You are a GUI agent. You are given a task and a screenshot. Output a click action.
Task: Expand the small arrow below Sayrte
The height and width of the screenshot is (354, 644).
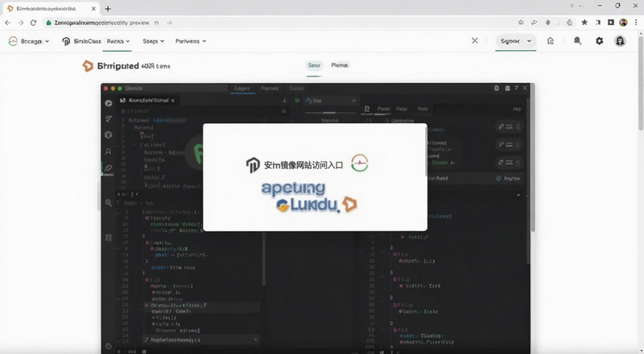[518, 195]
